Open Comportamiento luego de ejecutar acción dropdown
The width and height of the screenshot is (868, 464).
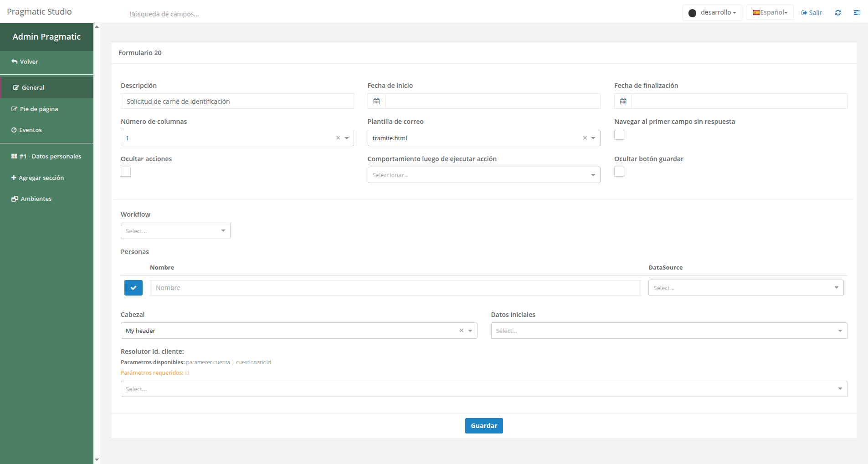tap(483, 175)
